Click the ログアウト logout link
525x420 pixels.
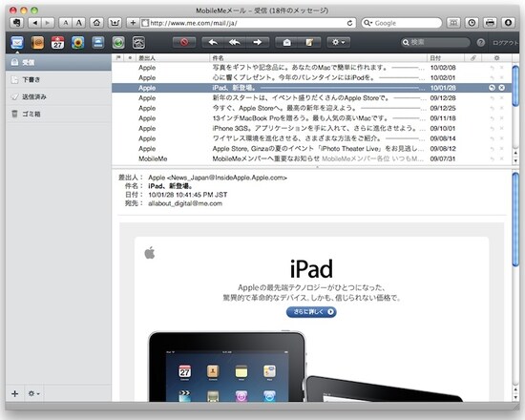pos(505,43)
